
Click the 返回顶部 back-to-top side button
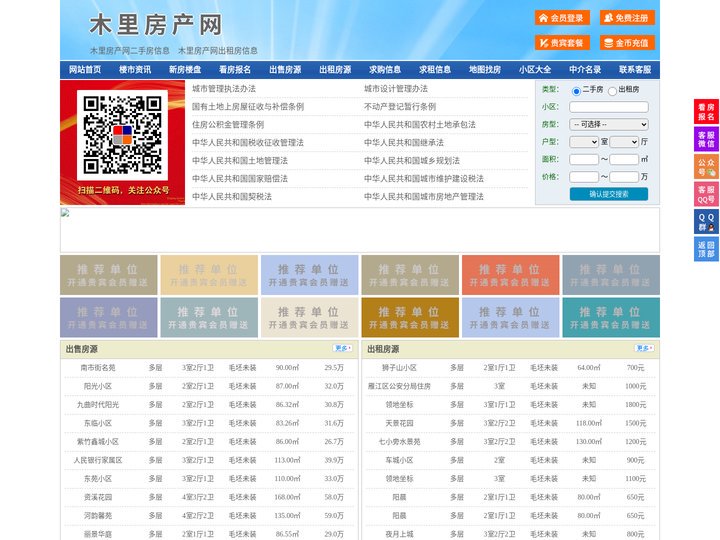[706, 249]
